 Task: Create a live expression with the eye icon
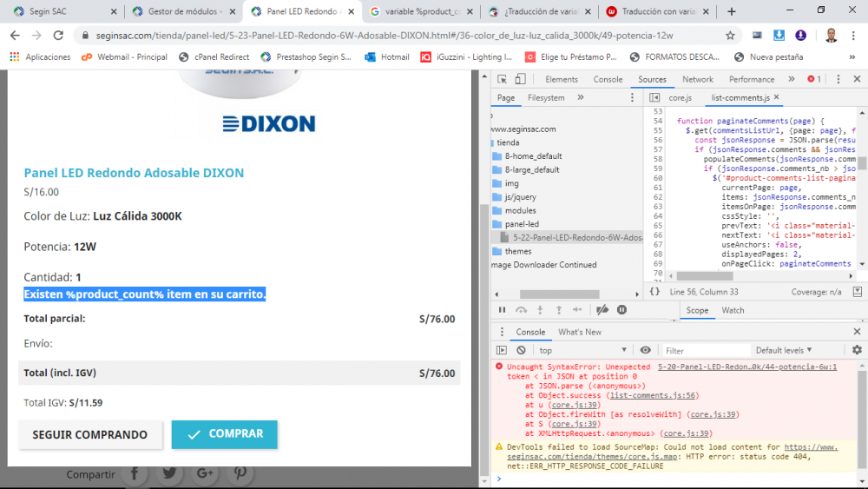pyautogui.click(x=646, y=350)
